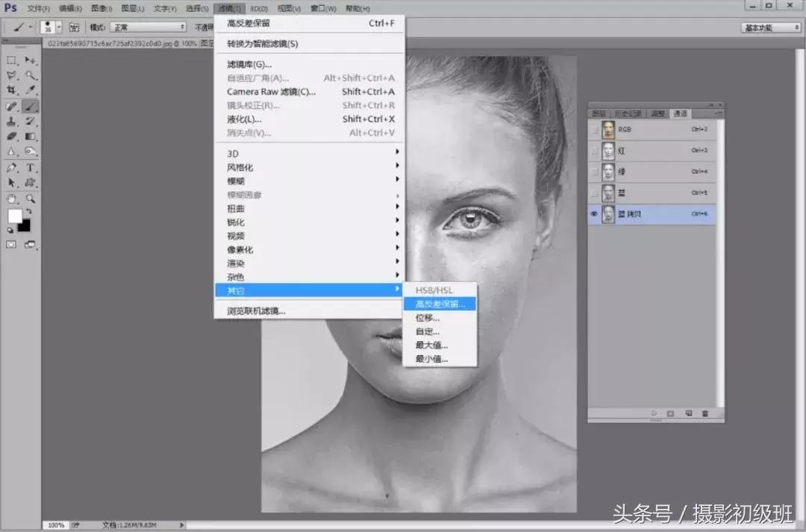Open the 模式 blend mode dropdown
The image size is (806, 532).
click(x=149, y=27)
